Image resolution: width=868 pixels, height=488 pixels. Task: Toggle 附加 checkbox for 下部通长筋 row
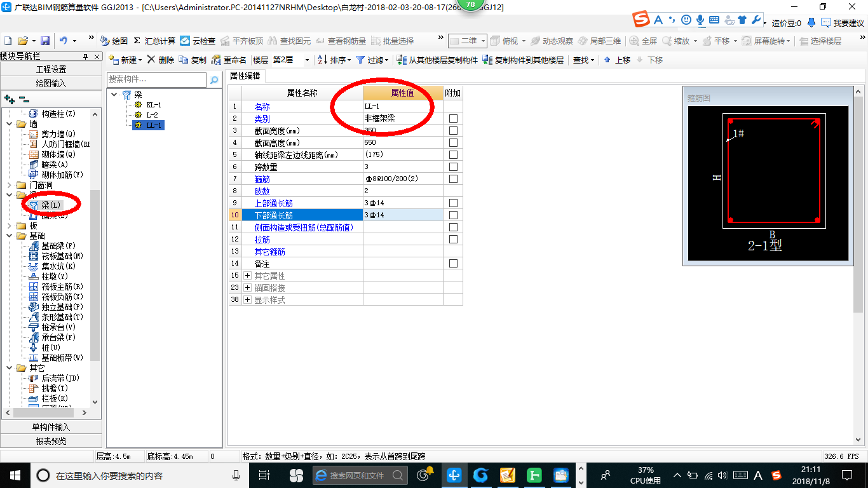[453, 215]
